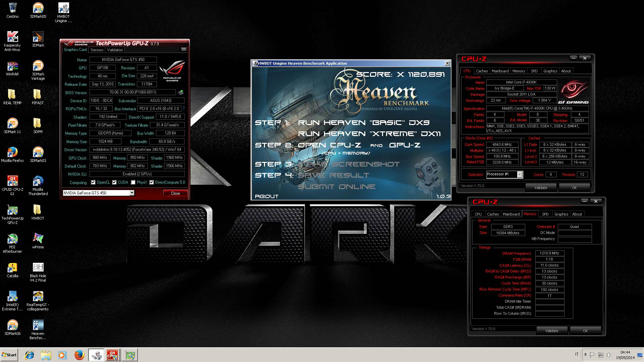Screen dimensions: 644x362
Task: Open Graphics tab in lower CPU-Z window
Action: 561,214
